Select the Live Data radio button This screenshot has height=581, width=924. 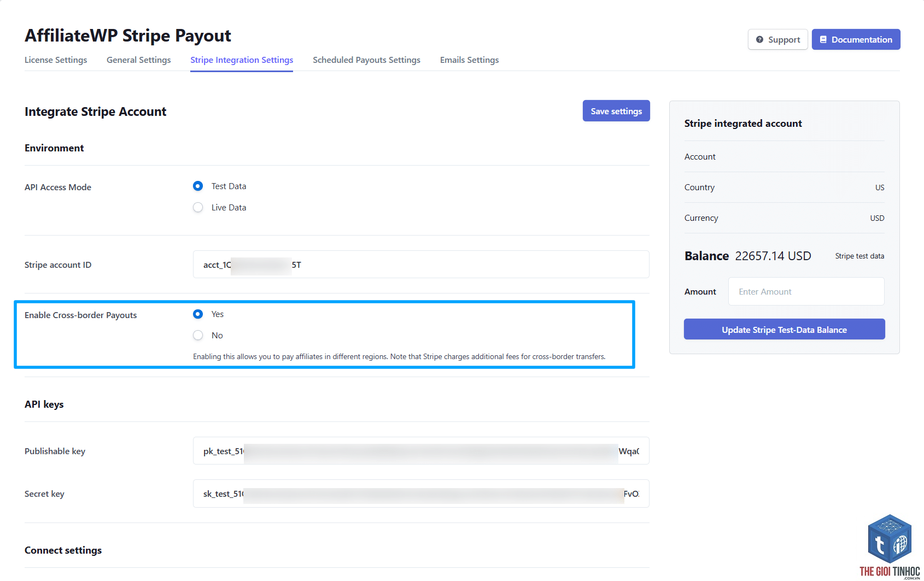click(198, 207)
